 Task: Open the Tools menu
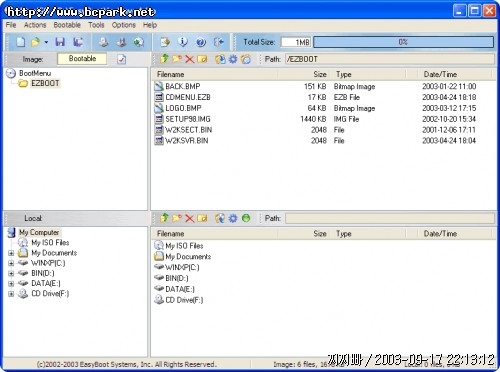96,25
